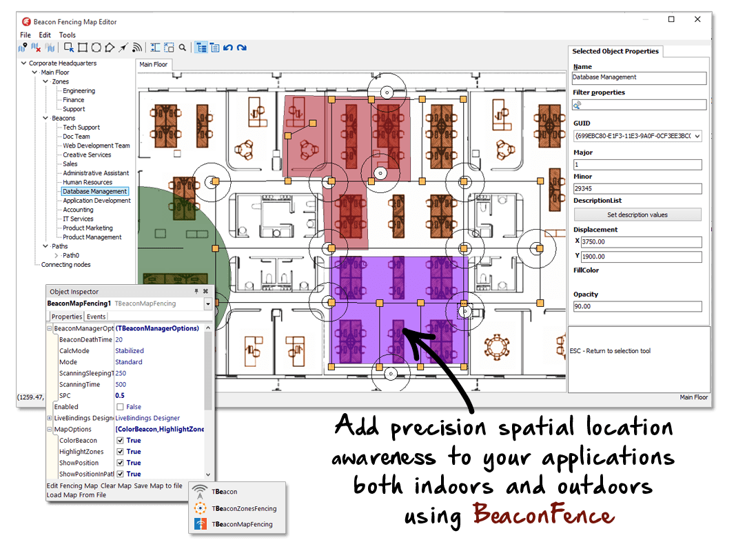Click the add map location pin icon
This screenshot has width=756, height=560.
click(22, 48)
